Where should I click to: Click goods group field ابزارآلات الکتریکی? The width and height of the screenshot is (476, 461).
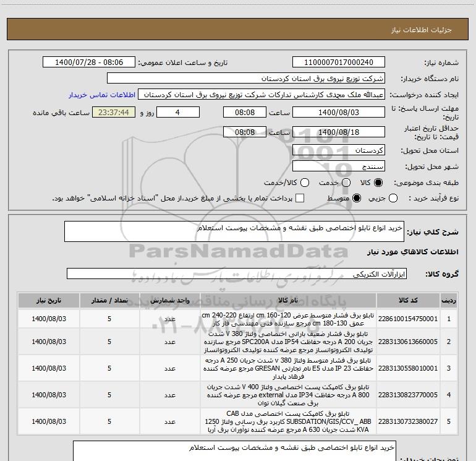coord(237,274)
